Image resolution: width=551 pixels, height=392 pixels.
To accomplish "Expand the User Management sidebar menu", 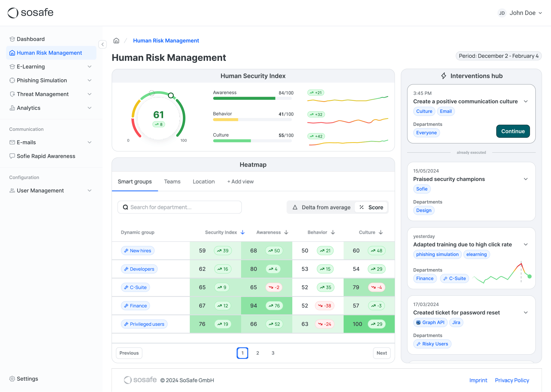I will point(90,191).
